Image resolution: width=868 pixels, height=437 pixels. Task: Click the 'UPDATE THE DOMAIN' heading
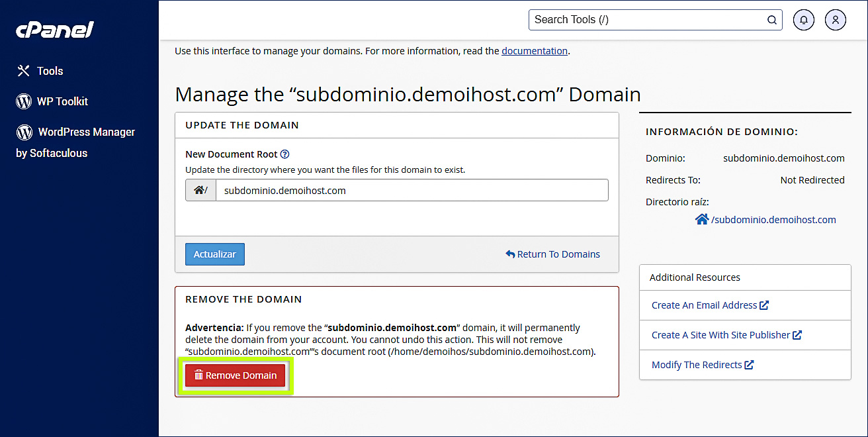[x=242, y=125]
